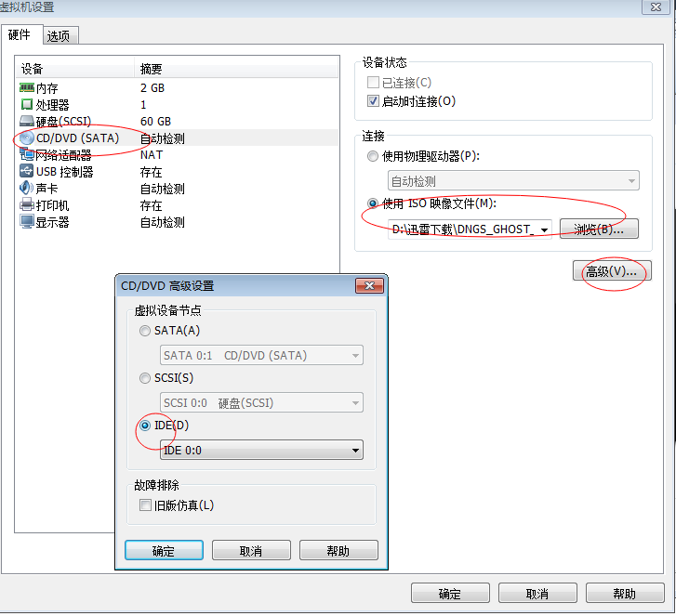The image size is (676, 616).
Task: Select 使用 ISO 映像文件(M) radio button
Action: (x=373, y=203)
